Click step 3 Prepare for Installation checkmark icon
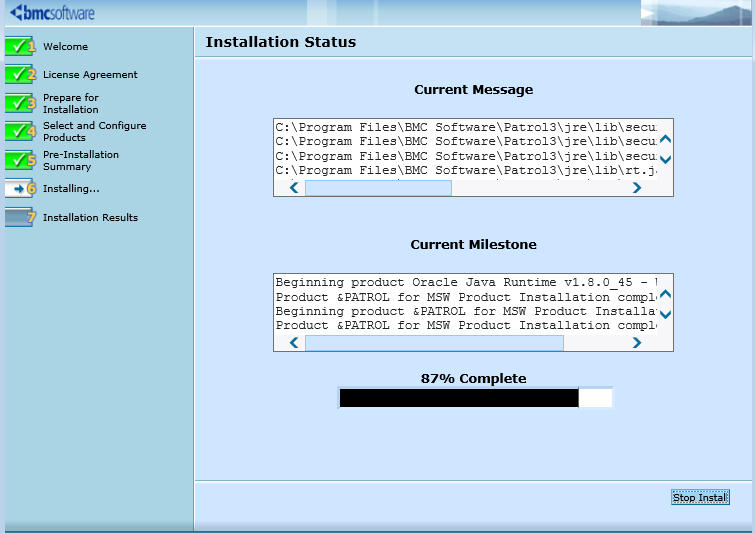 [20, 103]
